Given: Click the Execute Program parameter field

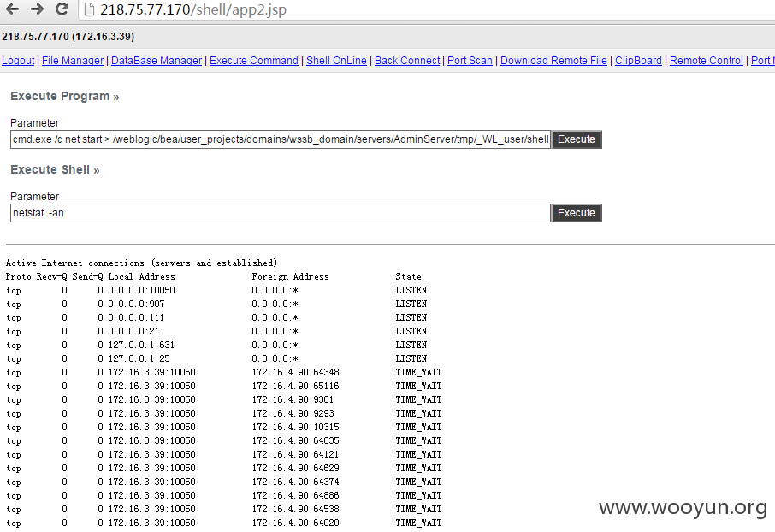Looking at the screenshot, I should (281, 139).
